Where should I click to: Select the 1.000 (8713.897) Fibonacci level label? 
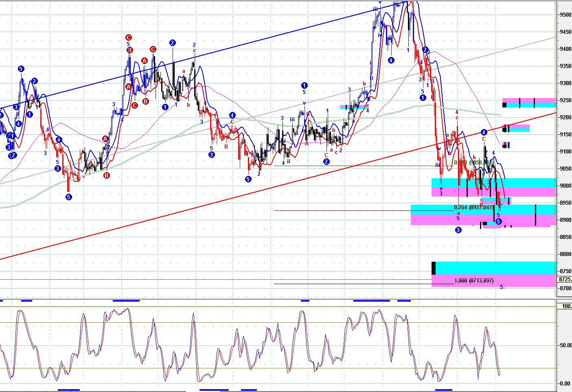click(x=474, y=280)
